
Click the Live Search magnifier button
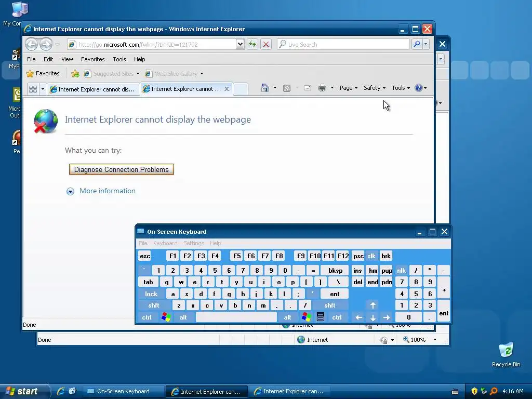[x=417, y=44]
